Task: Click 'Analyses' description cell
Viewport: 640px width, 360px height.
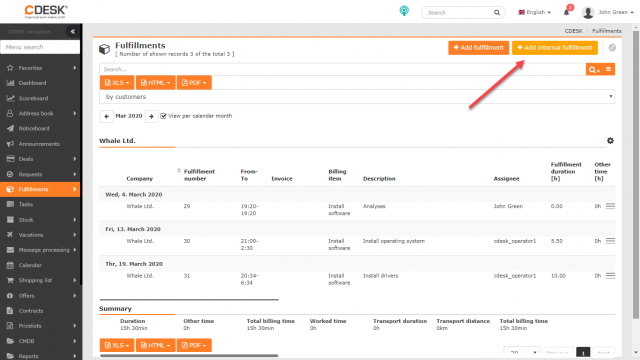Action: pyautogui.click(x=374, y=207)
